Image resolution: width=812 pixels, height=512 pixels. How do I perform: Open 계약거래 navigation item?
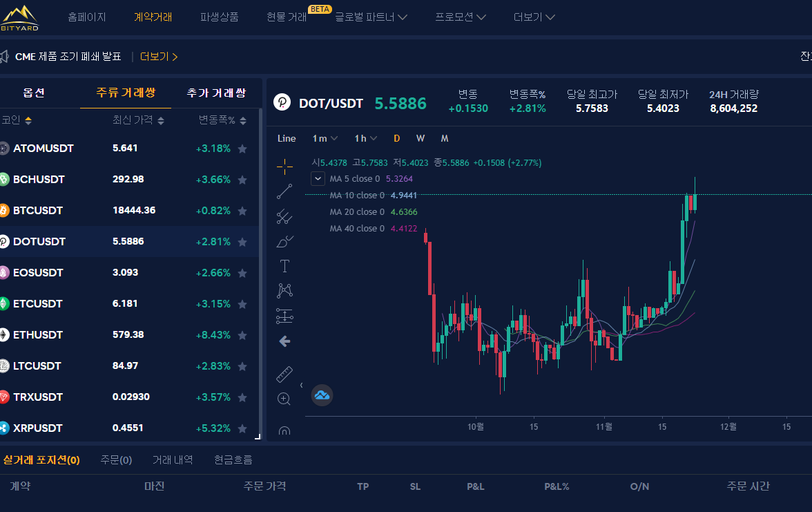coord(153,17)
